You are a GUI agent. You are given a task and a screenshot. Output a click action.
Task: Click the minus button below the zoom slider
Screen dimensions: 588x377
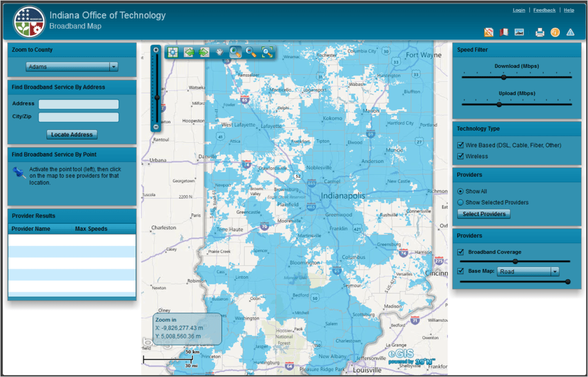coord(156,127)
